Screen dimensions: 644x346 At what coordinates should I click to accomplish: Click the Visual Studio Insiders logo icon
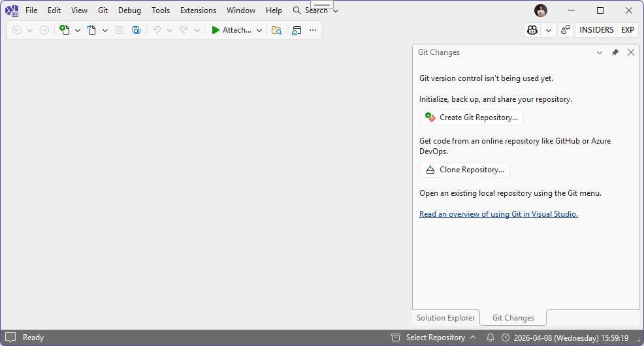pos(12,10)
